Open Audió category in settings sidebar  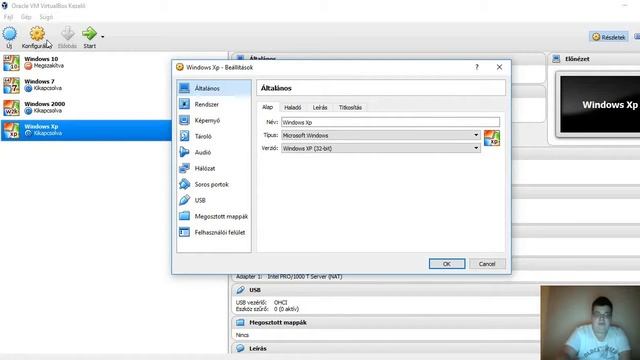click(x=214, y=152)
